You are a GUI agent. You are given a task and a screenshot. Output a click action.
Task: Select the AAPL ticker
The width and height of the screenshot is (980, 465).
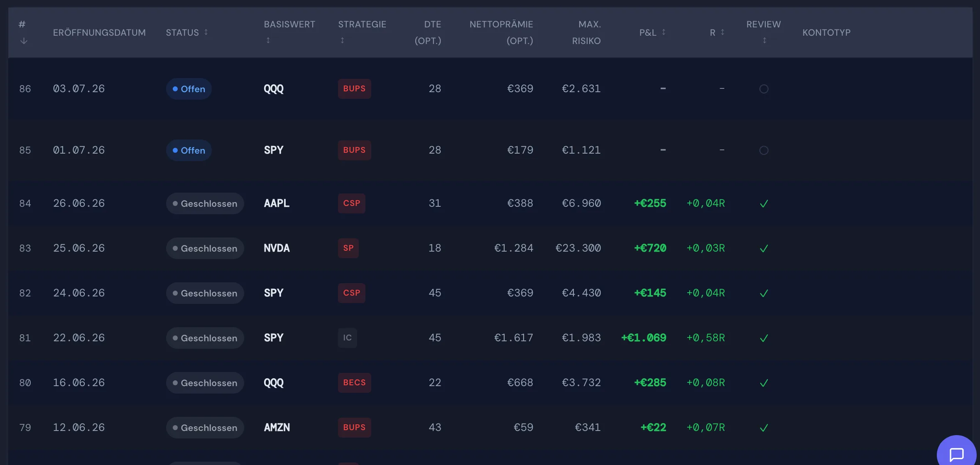click(277, 203)
